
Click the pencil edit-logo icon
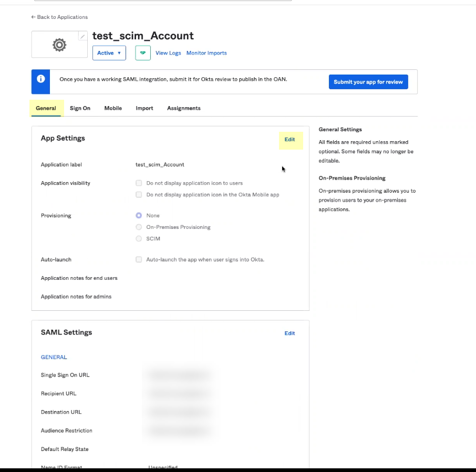[x=82, y=36]
